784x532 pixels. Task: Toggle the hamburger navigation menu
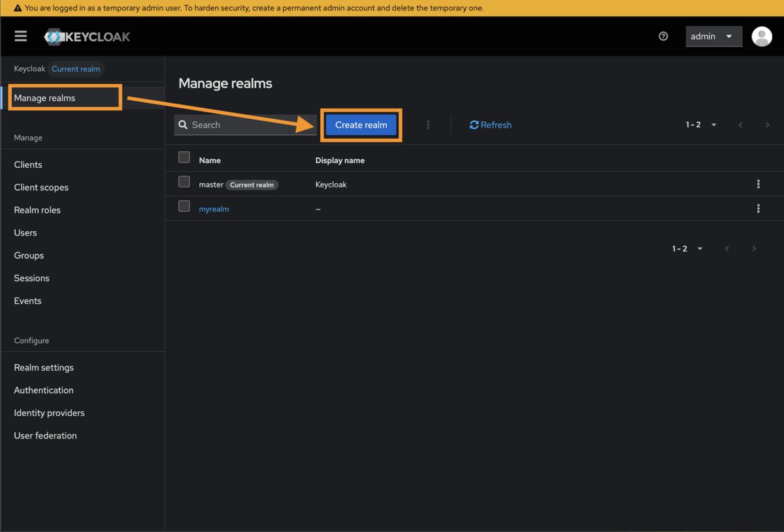tap(21, 36)
